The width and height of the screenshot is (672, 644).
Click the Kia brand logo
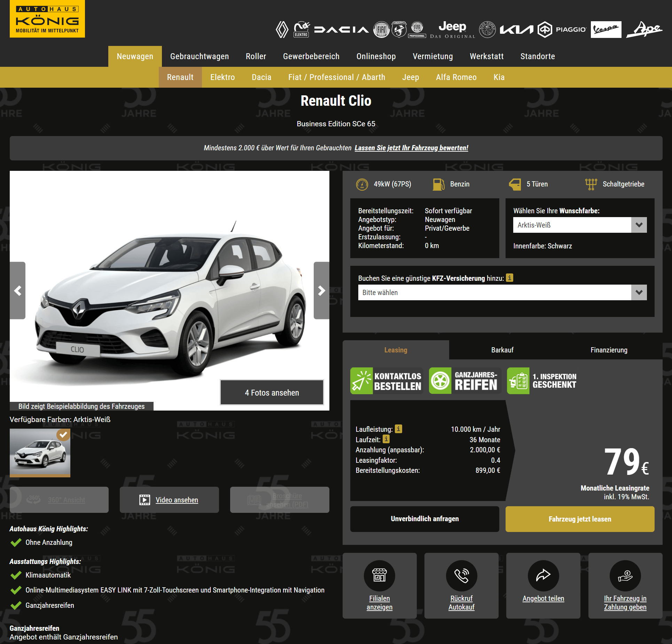click(x=516, y=30)
